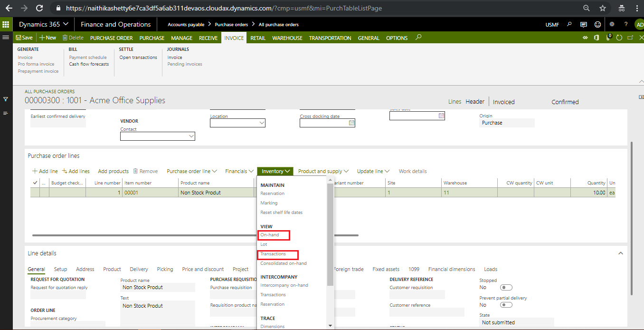Search the action pane with magnifier icon
The width and height of the screenshot is (644, 330).
tap(418, 38)
